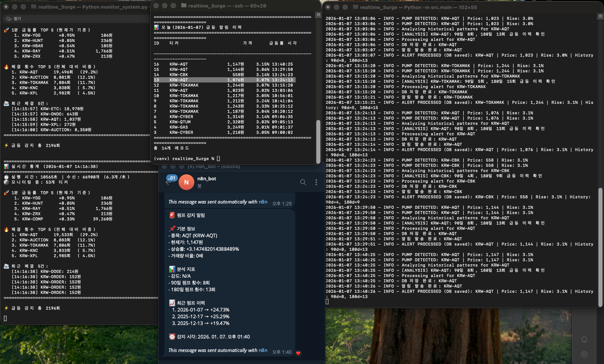Click the scroll marker icon in the src.main terminal
The image size is (604, 364).
pyautogui.click(x=600, y=16)
